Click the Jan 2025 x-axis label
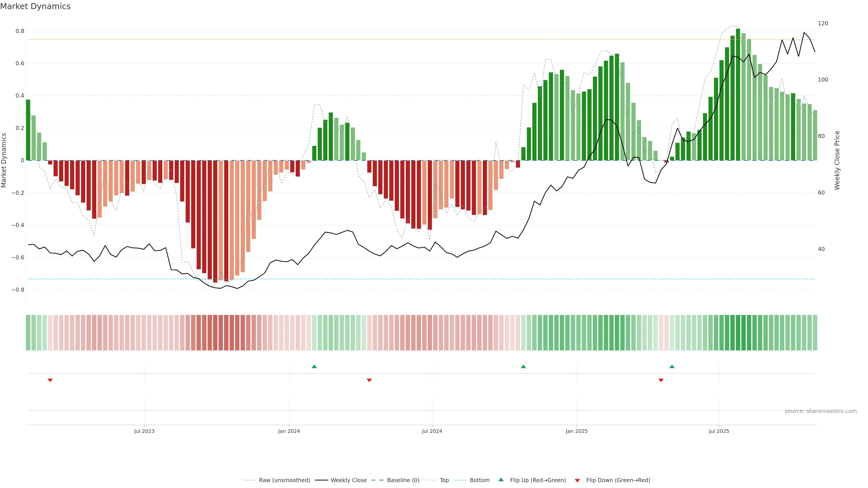Image resolution: width=868 pixels, height=488 pixels. click(x=577, y=431)
